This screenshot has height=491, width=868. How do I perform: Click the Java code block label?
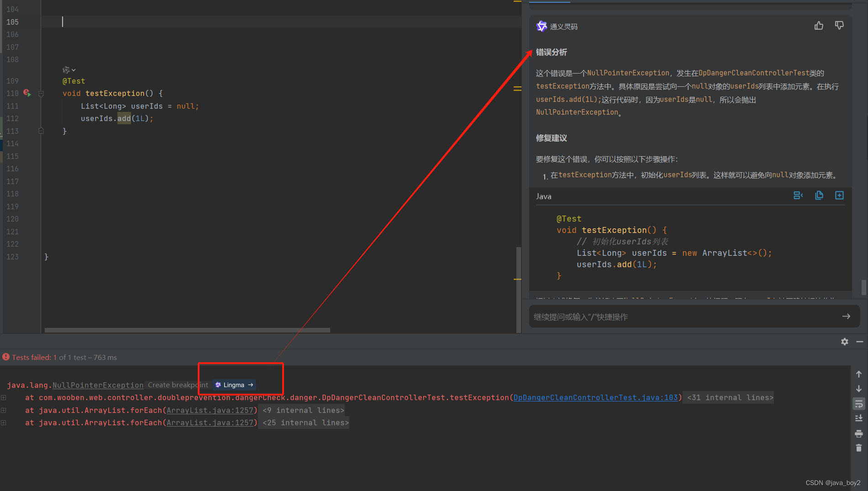(543, 196)
